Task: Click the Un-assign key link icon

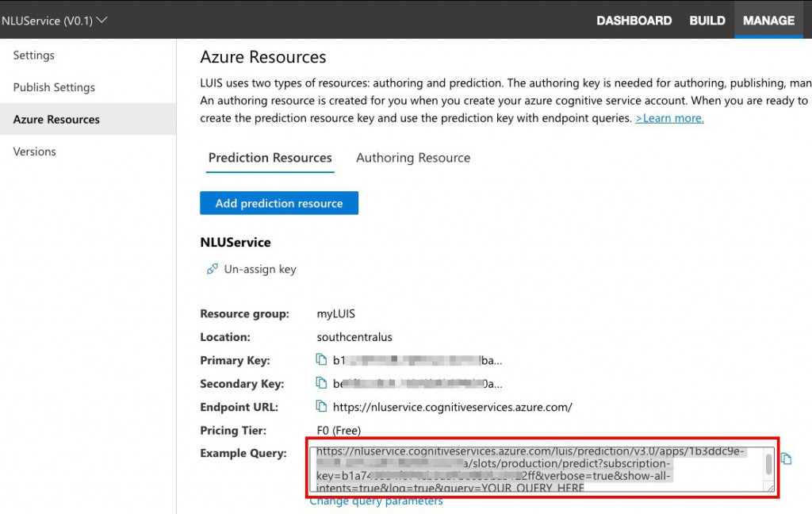Action: tap(212, 269)
